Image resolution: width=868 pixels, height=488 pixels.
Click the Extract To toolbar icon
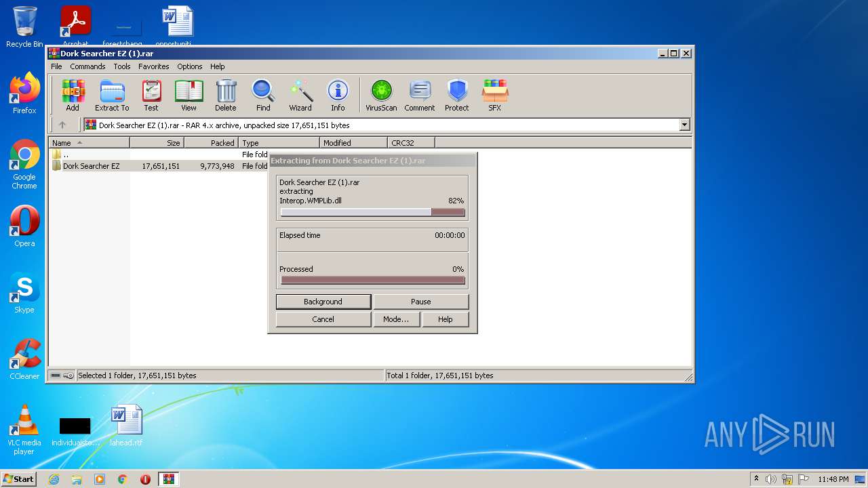112,95
